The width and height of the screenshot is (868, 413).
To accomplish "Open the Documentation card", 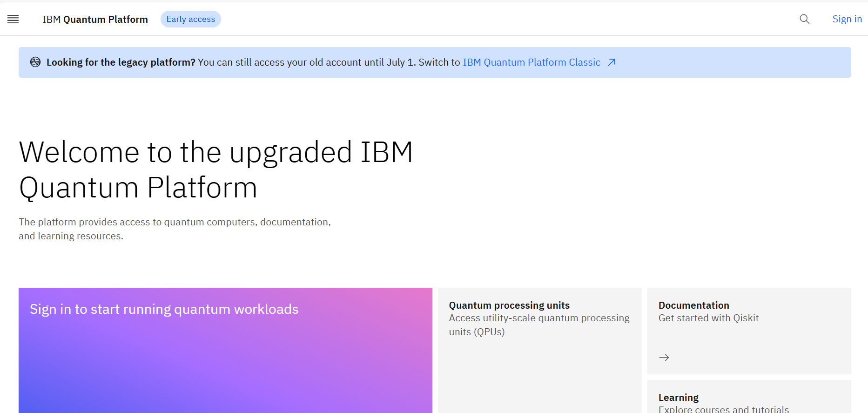I will (x=749, y=331).
